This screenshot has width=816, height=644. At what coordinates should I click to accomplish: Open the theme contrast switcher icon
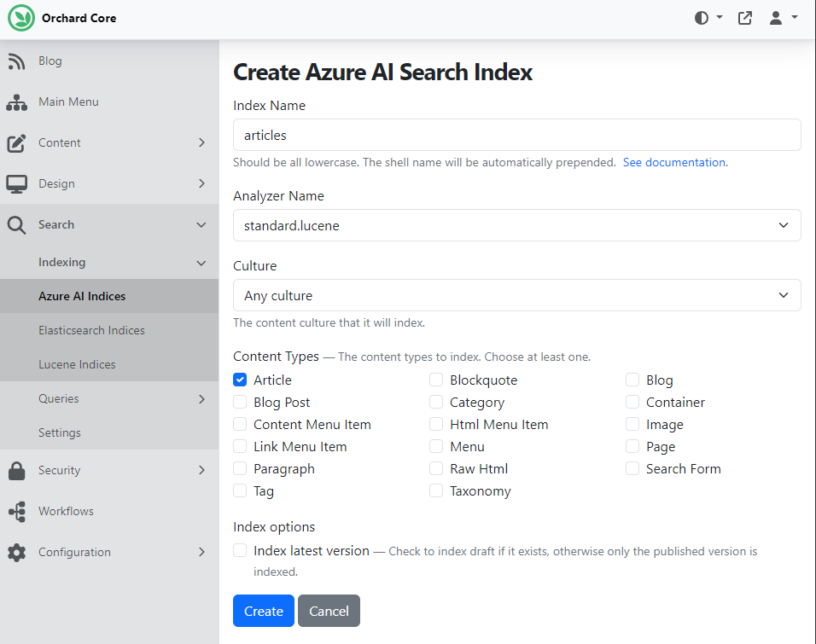click(x=702, y=18)
